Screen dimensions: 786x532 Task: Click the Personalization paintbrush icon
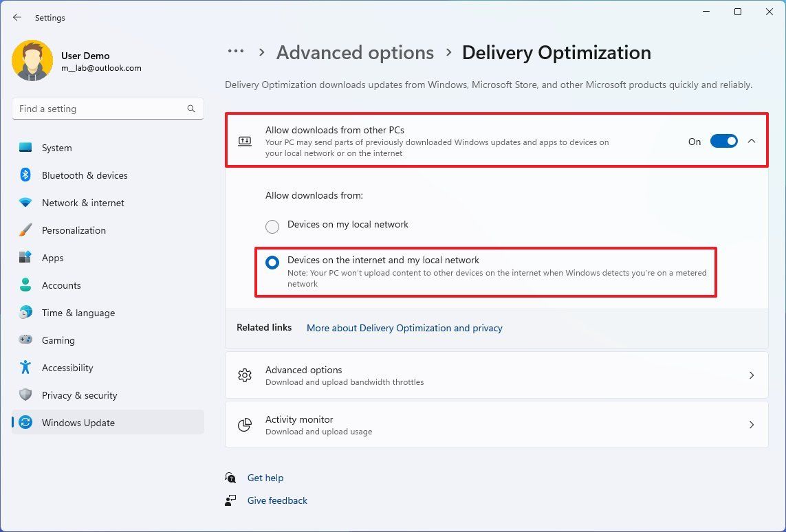tap(25, 230)
